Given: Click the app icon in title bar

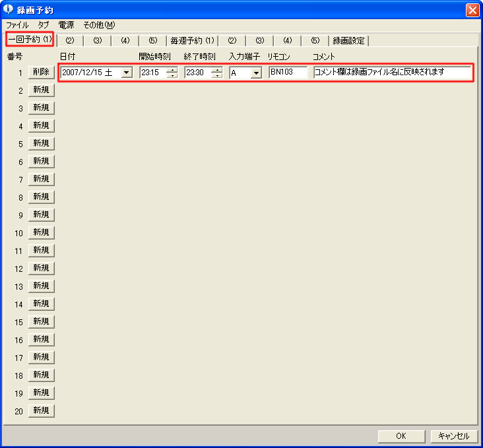Looking at the screenshot, I should [x=9, y=10].
